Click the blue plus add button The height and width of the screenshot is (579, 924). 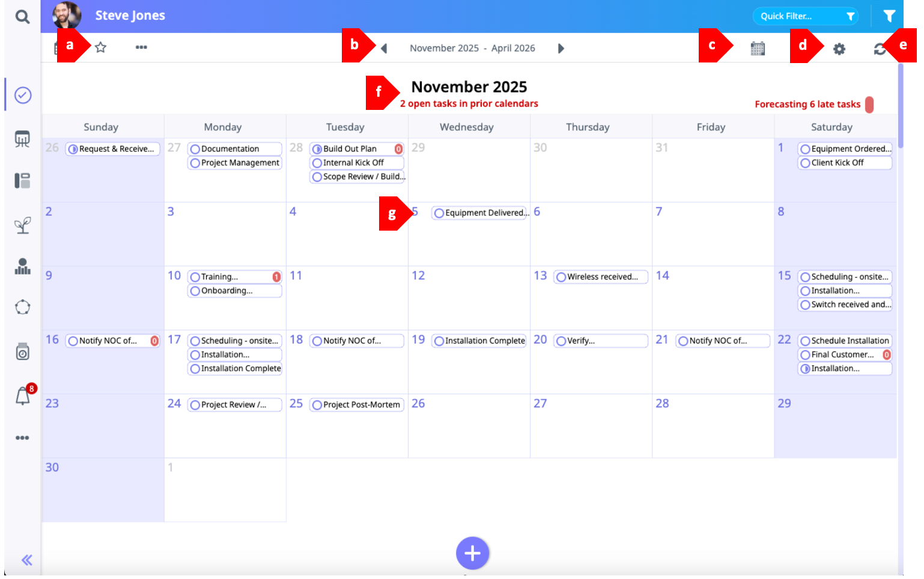click(472, 553)
